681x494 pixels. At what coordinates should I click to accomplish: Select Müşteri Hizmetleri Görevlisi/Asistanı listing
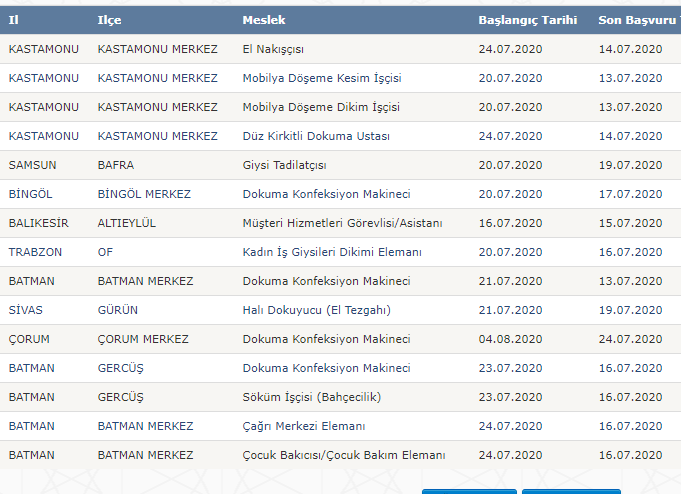pyautogui.click(x=342, y=223)
